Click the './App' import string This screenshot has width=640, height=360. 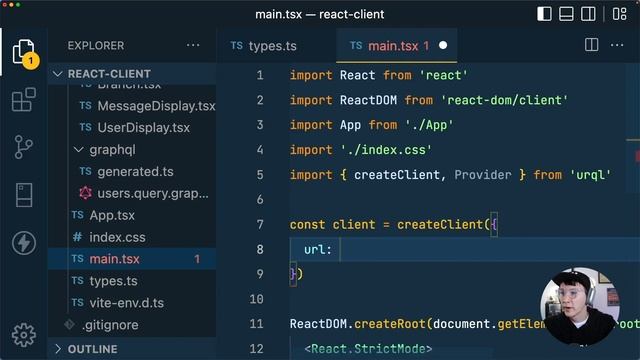pos(429,125)
